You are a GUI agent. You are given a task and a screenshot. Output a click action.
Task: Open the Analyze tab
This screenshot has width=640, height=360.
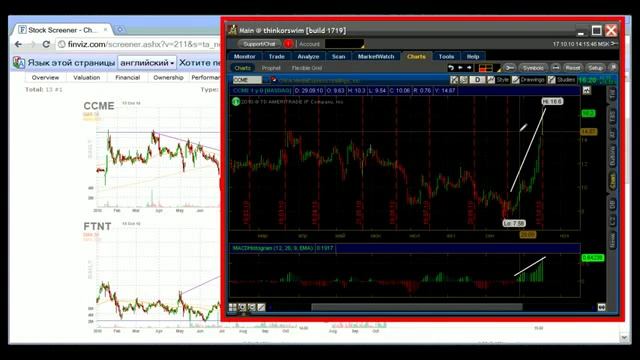pyautogui.click(x=308, y=56)
